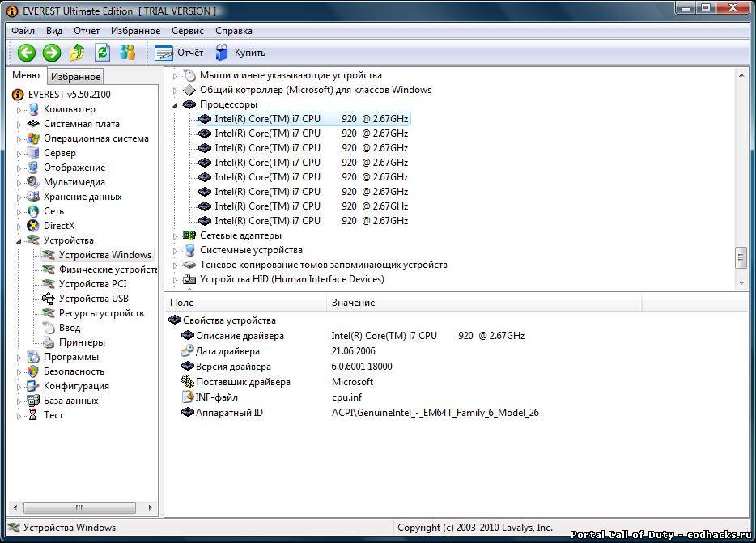This screenshot has height=543, width=756.
Task: Select Устройства PCI in the tree
Action: click(92, 283)
